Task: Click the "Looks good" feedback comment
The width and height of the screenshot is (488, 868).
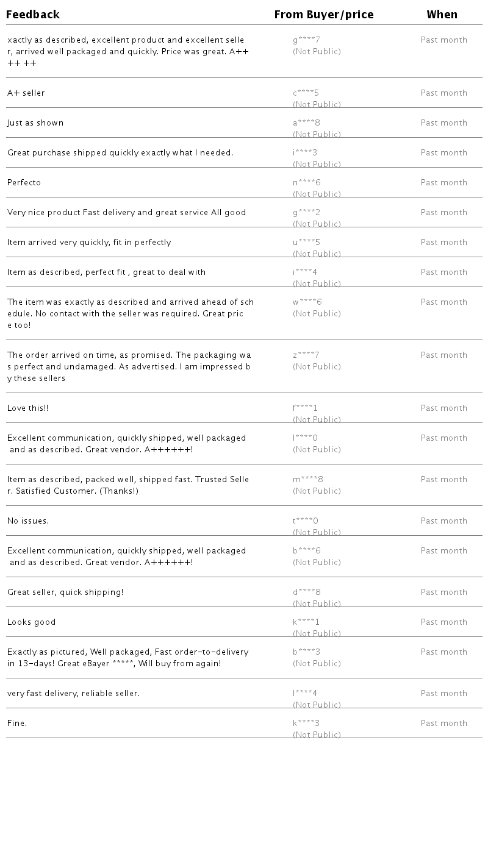Action: [x=32, y=622]
